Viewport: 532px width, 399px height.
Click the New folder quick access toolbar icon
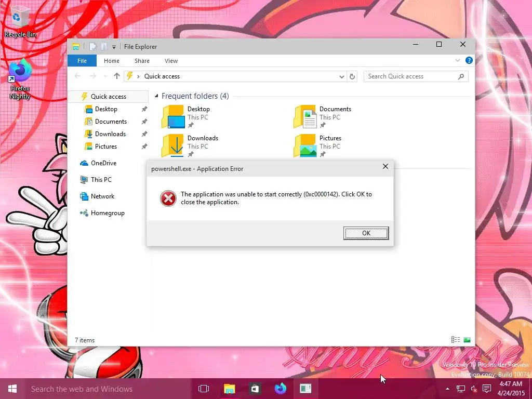(104, 46)
